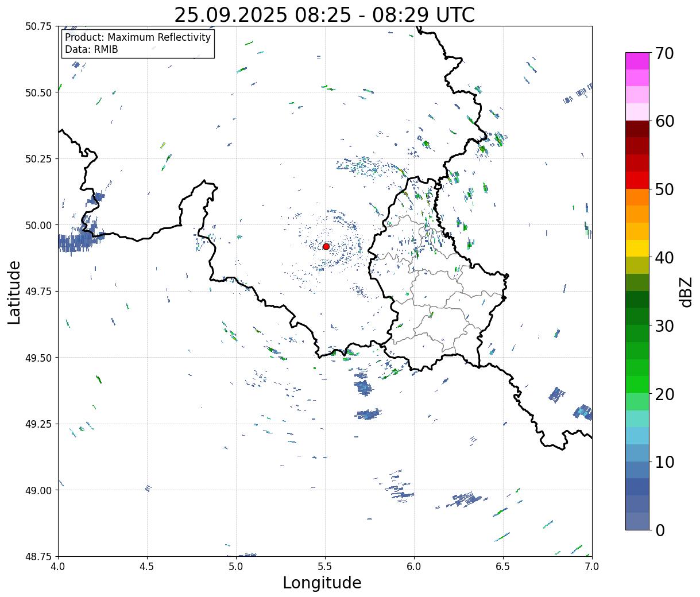Click the orange swatch just below 50 dBZ

click(637, 197)
